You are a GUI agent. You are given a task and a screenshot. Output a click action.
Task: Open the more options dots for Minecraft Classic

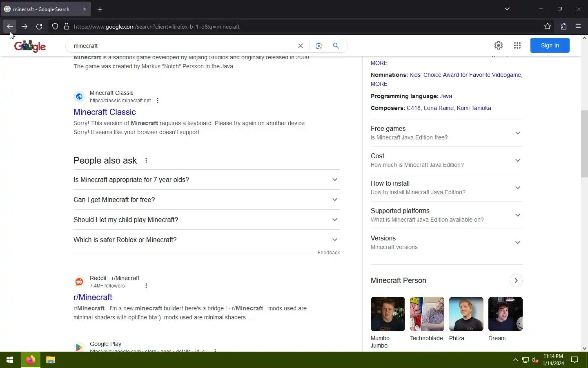click(158, 101)
